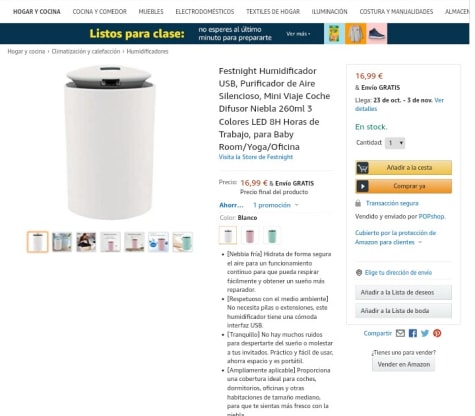475x416 pixels.
Task: Open the Muebles category menu
Action: 151,12
